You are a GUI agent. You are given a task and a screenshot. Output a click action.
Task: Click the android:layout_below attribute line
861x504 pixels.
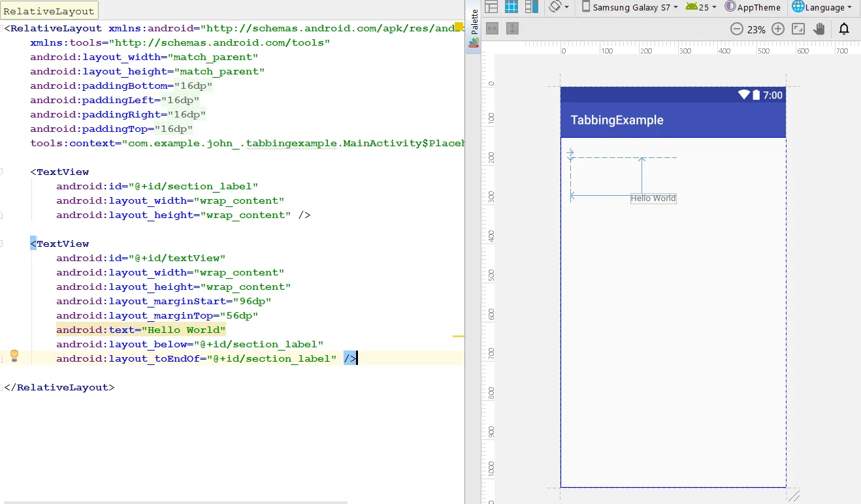point(190,344)
